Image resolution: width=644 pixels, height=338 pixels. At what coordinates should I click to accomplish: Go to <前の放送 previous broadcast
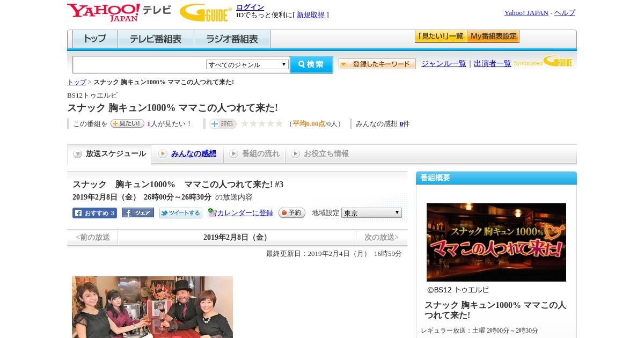(93, 237)
